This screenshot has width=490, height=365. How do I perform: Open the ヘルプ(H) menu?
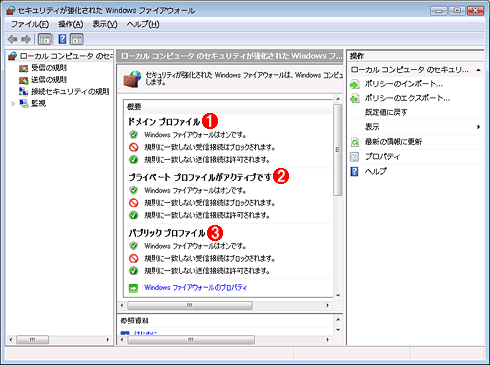pyautogui.click(x=143, y=24)
